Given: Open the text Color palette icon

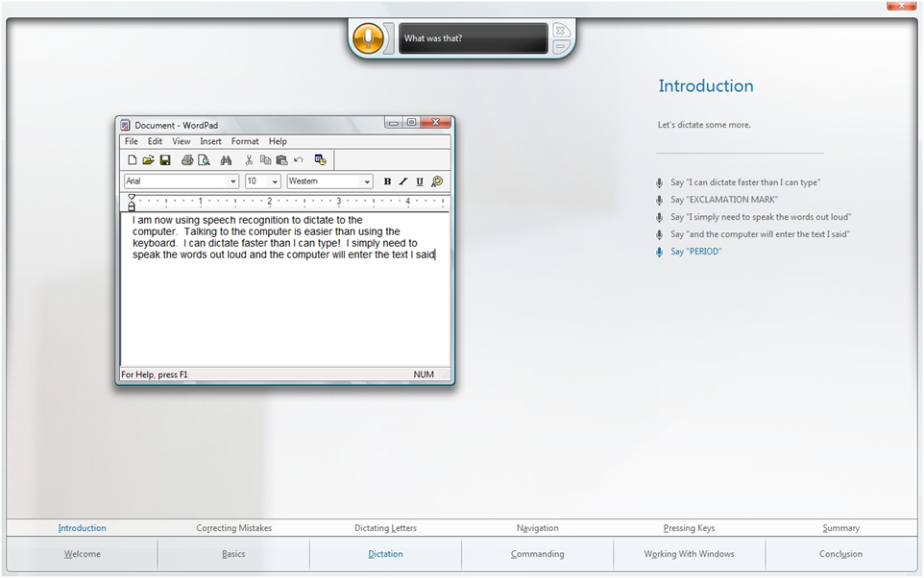Looking at the screenshot, I should [x=437, y=181].
